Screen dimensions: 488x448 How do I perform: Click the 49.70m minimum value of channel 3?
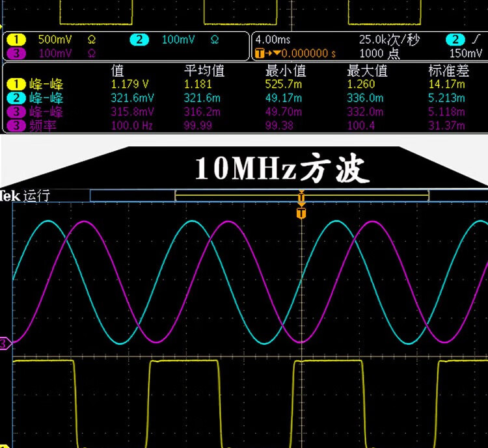tap(284, 112)
